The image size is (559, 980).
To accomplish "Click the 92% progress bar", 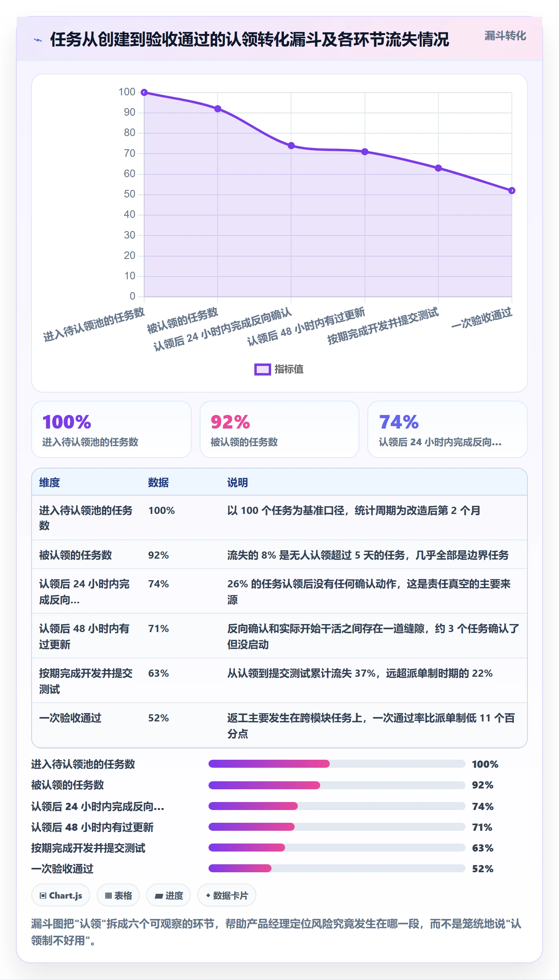I will coord(337,785).
